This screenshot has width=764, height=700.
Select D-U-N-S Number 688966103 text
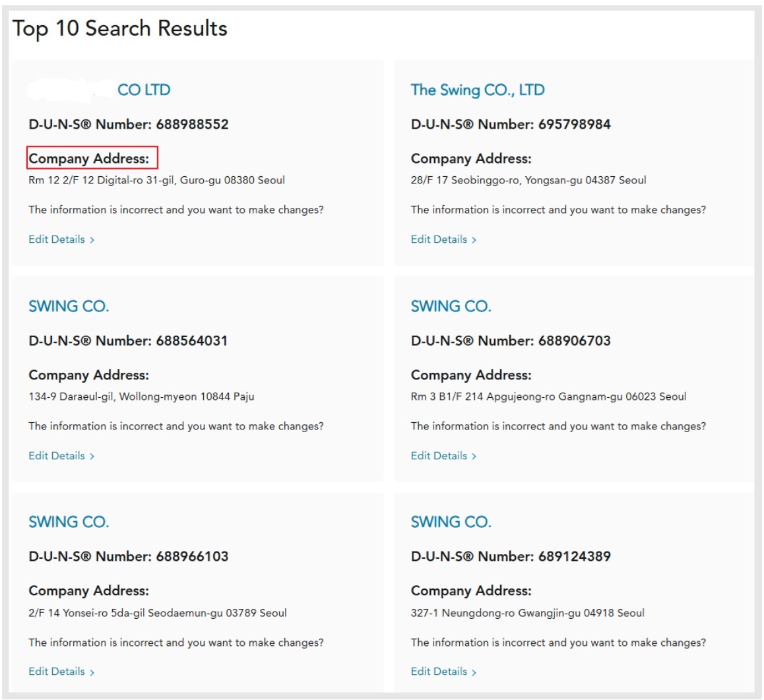click(129, 556)
